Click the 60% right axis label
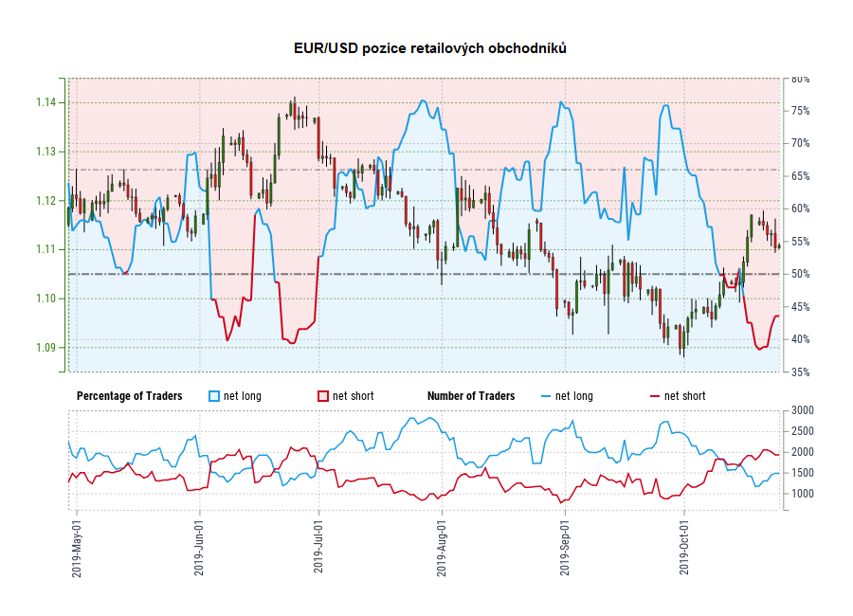Screen dimensions: 853x616 tap(800, 208)
